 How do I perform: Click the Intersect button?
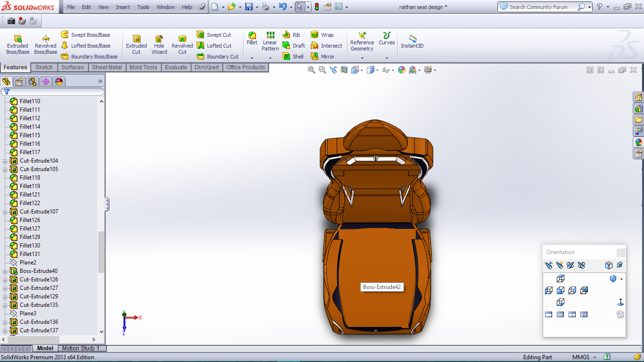pos(326,46)
